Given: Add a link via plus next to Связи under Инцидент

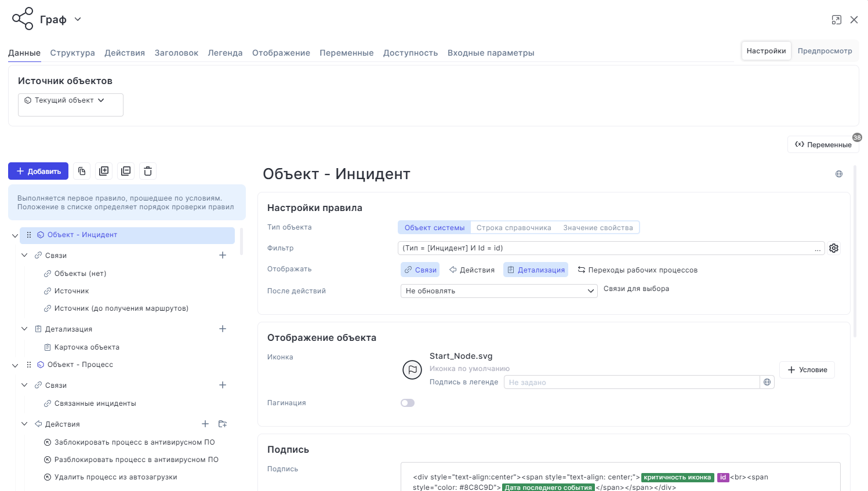Looking at the screenshot, I should pyautogui.click(x=223, y=255).
